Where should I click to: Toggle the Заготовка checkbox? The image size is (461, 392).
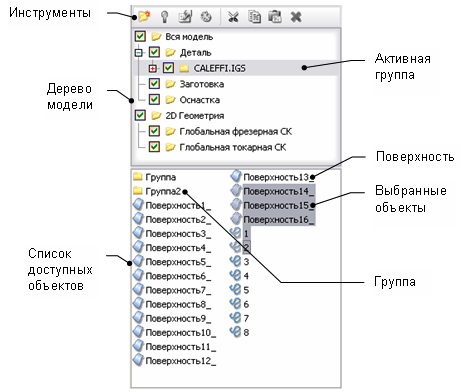pyautogui.click(x=154, y=84)
